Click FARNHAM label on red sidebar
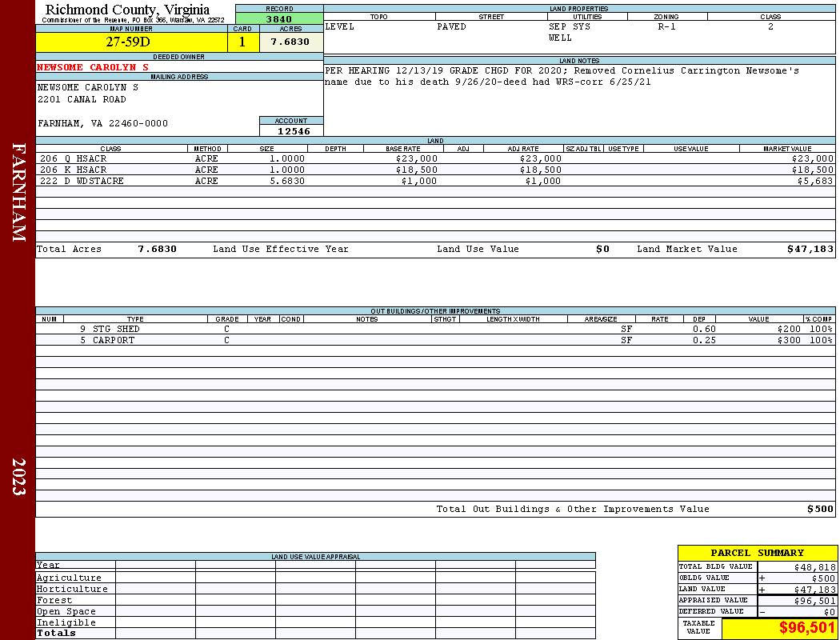This screenshot has width=840, height=640. point(18,192)
